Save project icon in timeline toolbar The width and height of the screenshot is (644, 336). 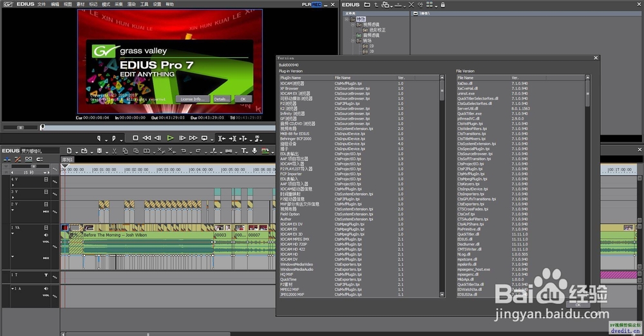pyautogui.click(x=99, y=151)
